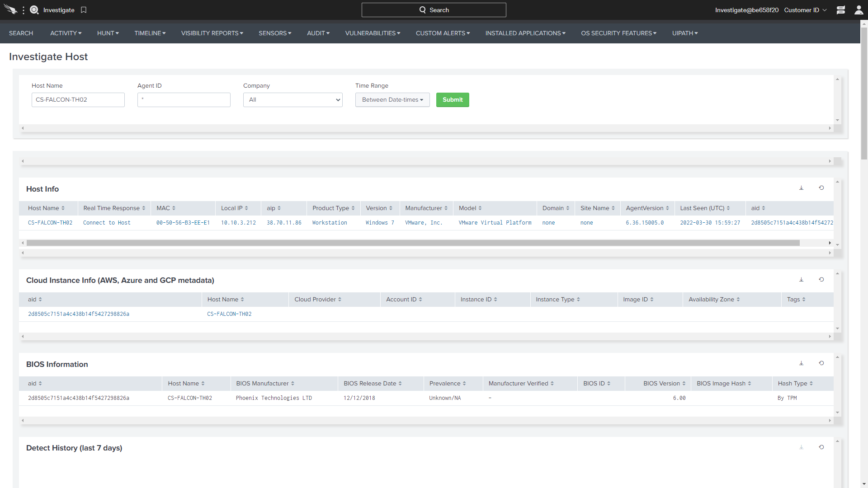Click the top Search bar
The width and height of the screenshot is (868, 488).
[x=434, y=10]
